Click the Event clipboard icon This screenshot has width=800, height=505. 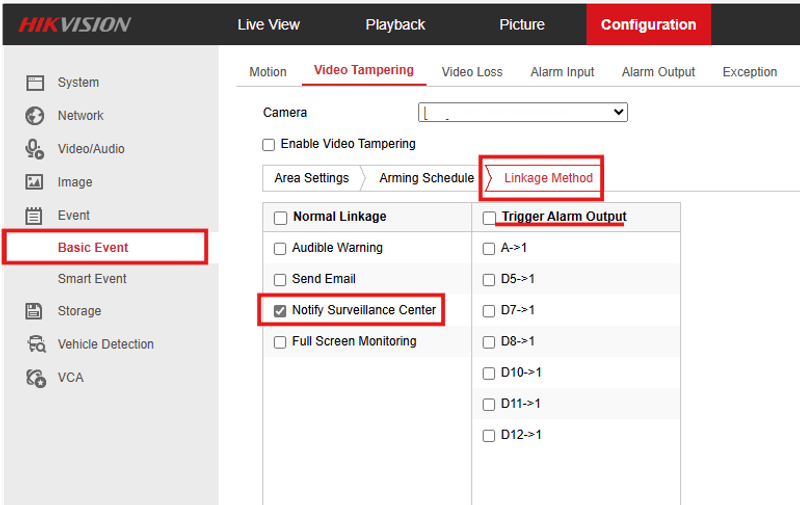point(35,215)
